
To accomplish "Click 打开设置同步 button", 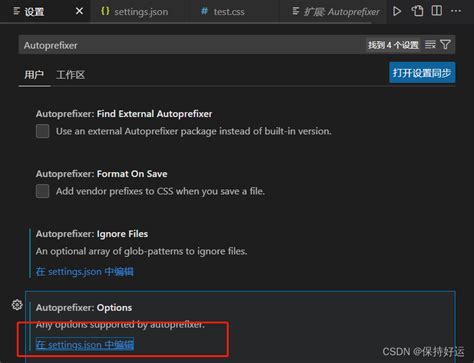I will pyautogui.click(x=422, y=73).
